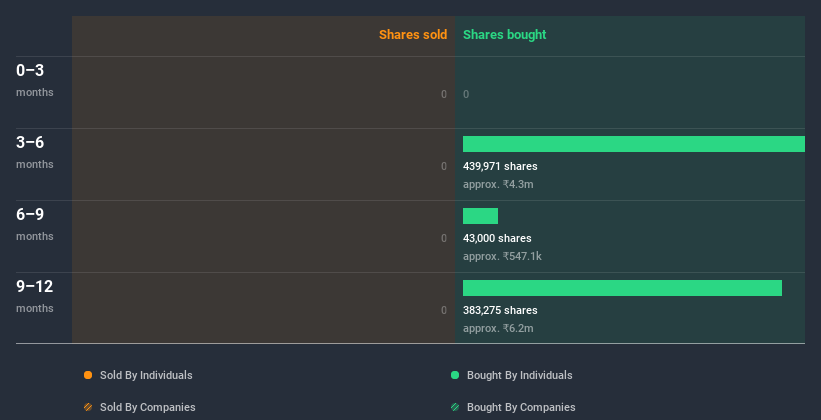821x420 pixels.
Task: Click the 43,000 shares value
Action: coord(497,238)
